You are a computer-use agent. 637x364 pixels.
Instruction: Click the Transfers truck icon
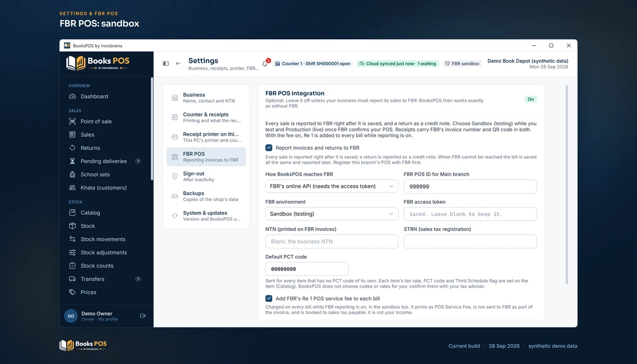coord(73,279)
